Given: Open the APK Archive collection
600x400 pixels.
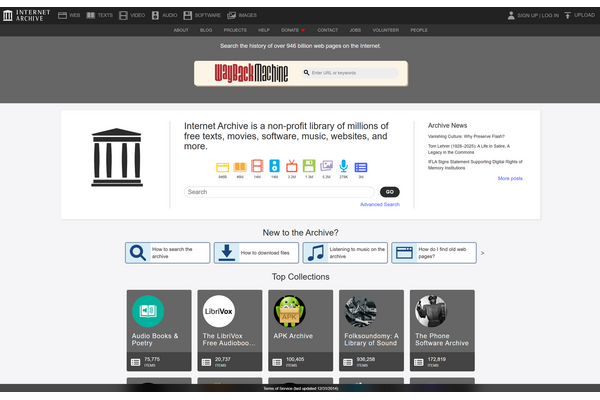Looking at the screenshot, I should (x=301, y=330).
